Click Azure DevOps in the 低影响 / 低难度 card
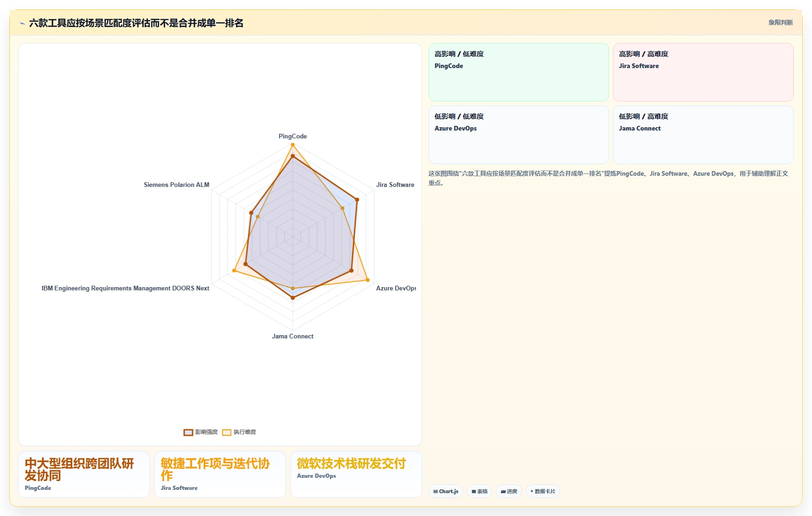 [x=456, y=129]
